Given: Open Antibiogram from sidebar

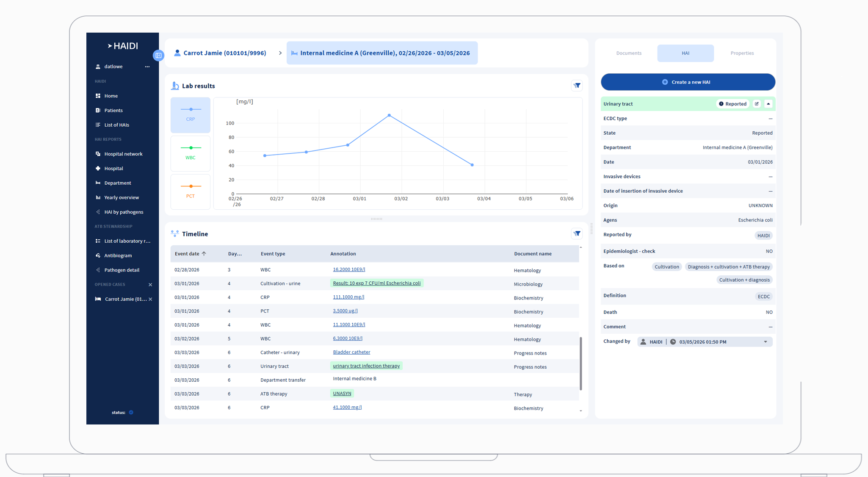Looking at the screenshot, I should pyautogui.click(x=118, y=255).
